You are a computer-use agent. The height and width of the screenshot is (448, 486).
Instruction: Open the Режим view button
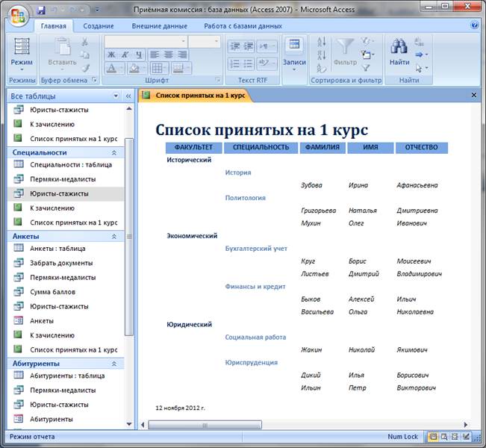pos(22,55)
